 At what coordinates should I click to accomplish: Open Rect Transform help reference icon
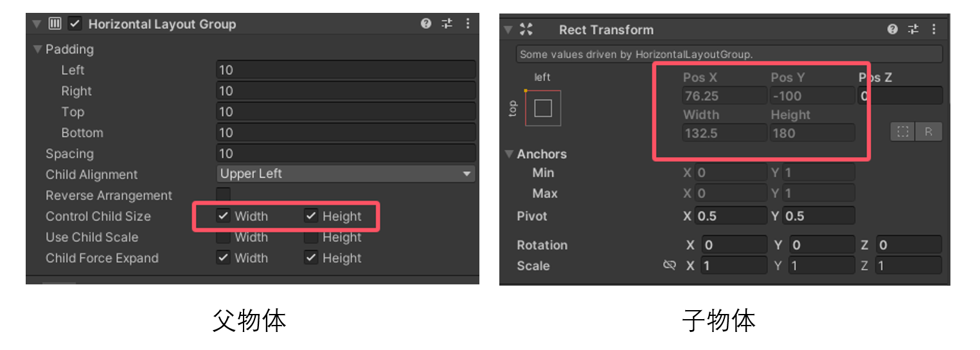pos(893,30)
